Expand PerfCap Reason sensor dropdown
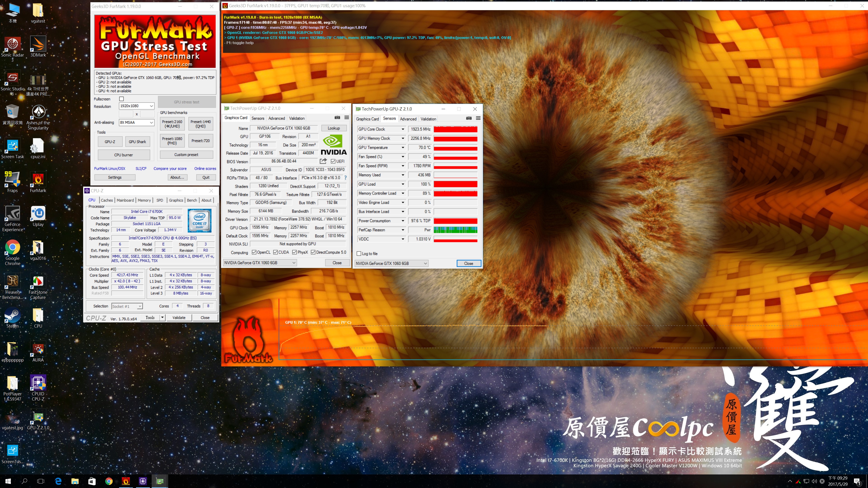Screen dimensions: 868x488 click(402, 230)
